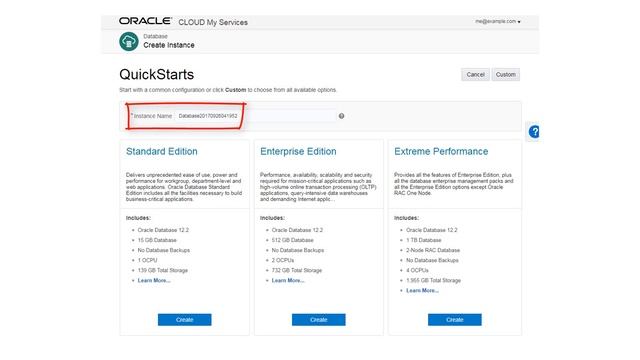This screenshot has width=640, height=360.
Task: Open Learn More under Standard Edition
Action: (154, 280)
